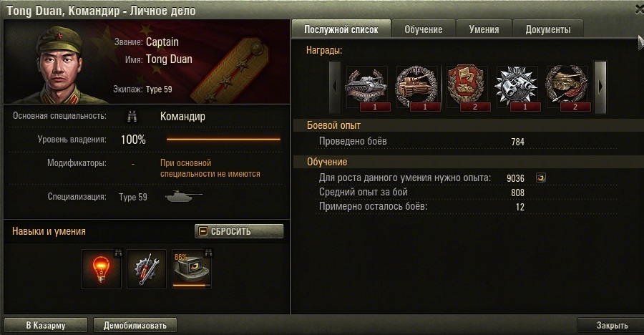Show next awards with right arrow
Viewport: 644px width, 335px height.
click(600, 87)
